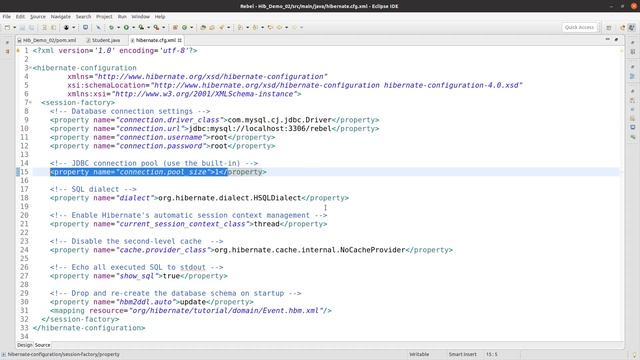640x360 pixels.
Task: Click 'jdbc:mysql://localhost:3306/rebel' on line 10
Action: pos(260,129)
